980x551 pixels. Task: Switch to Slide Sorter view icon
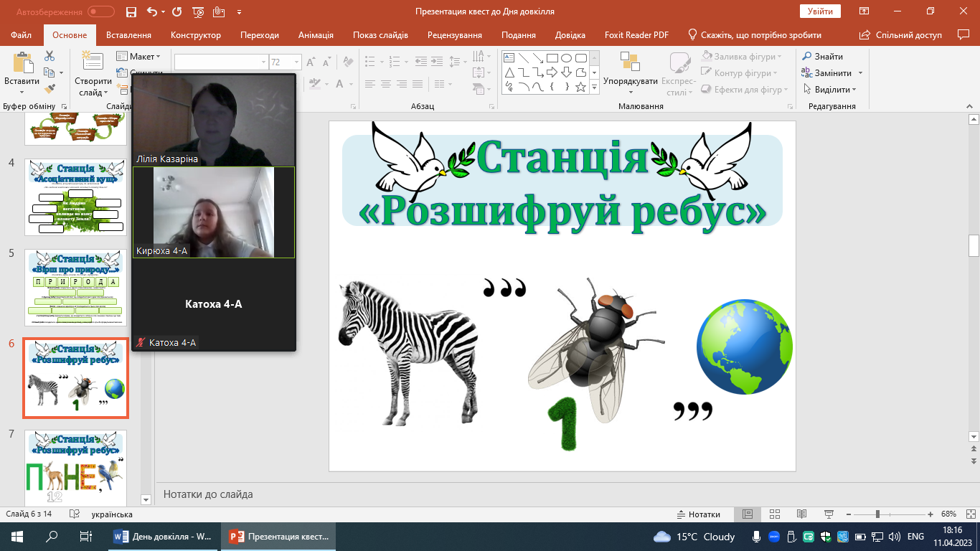774,514
